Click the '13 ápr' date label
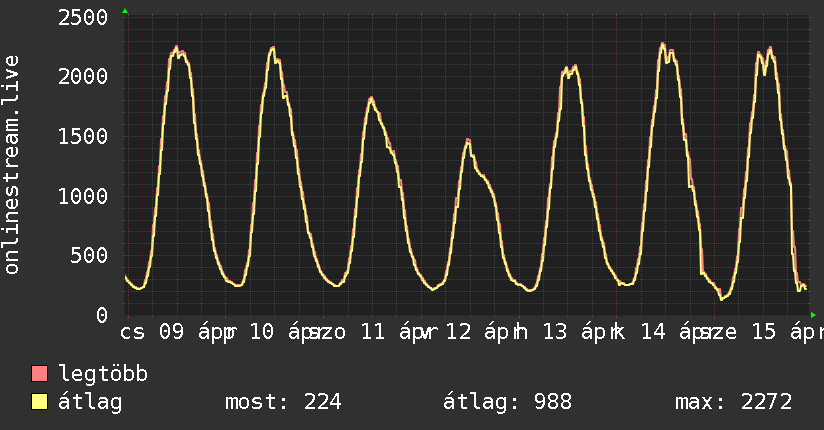 tap(581, 332)
